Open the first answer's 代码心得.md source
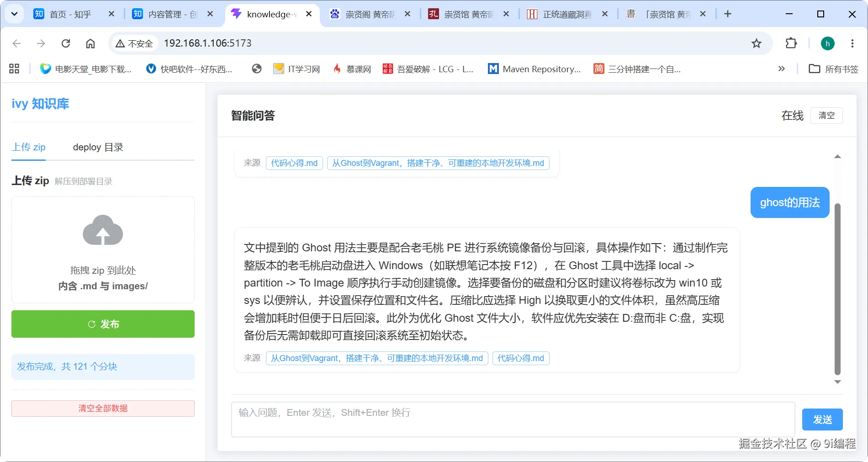The image size is (868, 462). 294,163
